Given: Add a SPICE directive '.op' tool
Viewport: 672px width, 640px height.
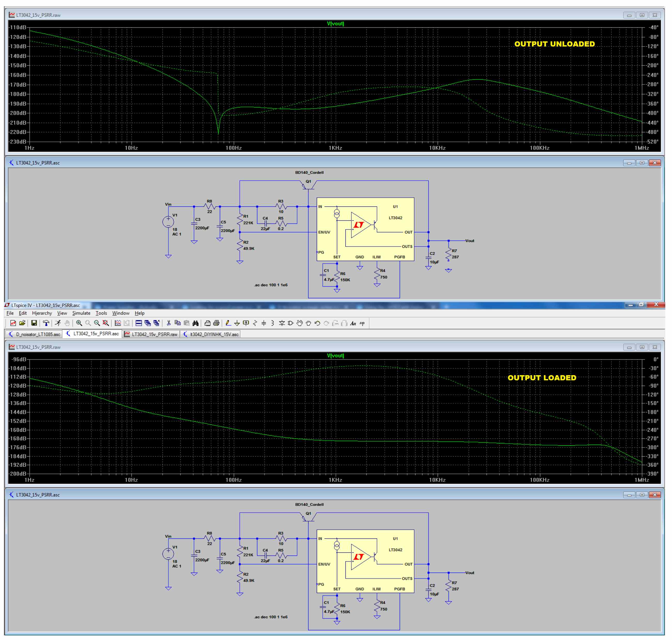Looking at the screenshot, I should coord(362,323).
